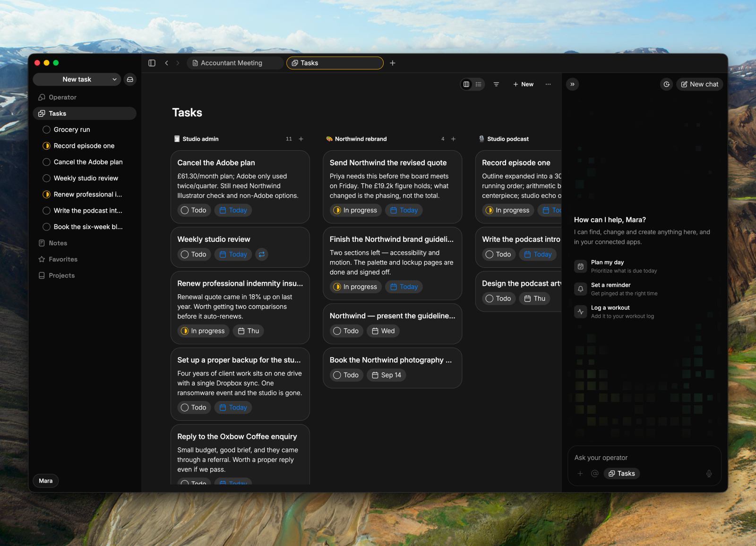The width and height of the screenshot is (756, 546).
Task: Toggle the sidebar panel icon
Action: pyautogui.click(x=152, y=63)
